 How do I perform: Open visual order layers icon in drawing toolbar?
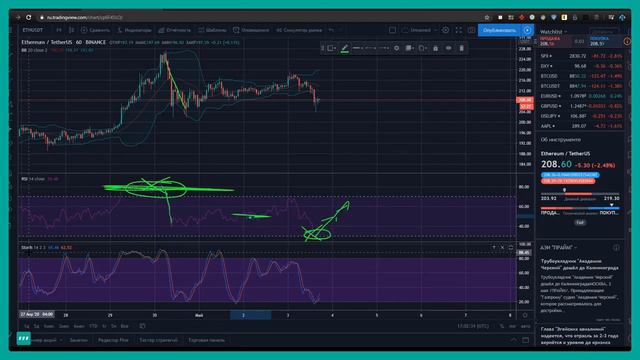(409, 48)
